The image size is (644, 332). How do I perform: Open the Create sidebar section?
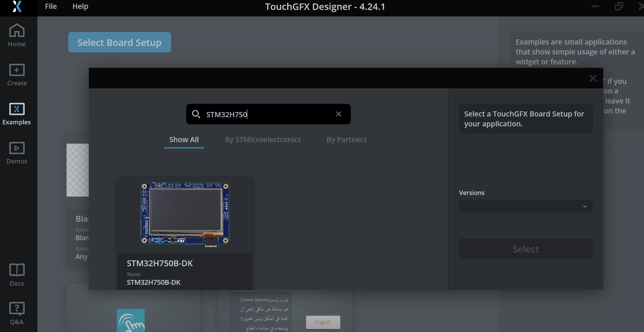tap(17, 75)
